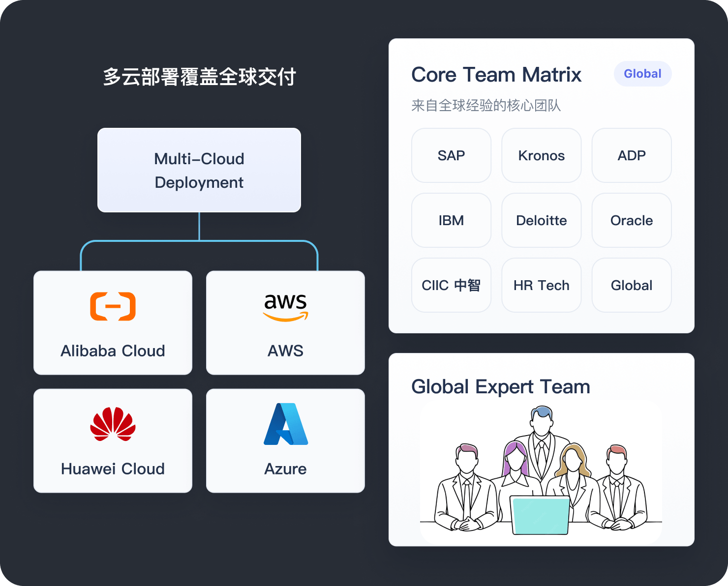Click the red Huawei flower logo

pyautogui.click(x=113, y=424)
